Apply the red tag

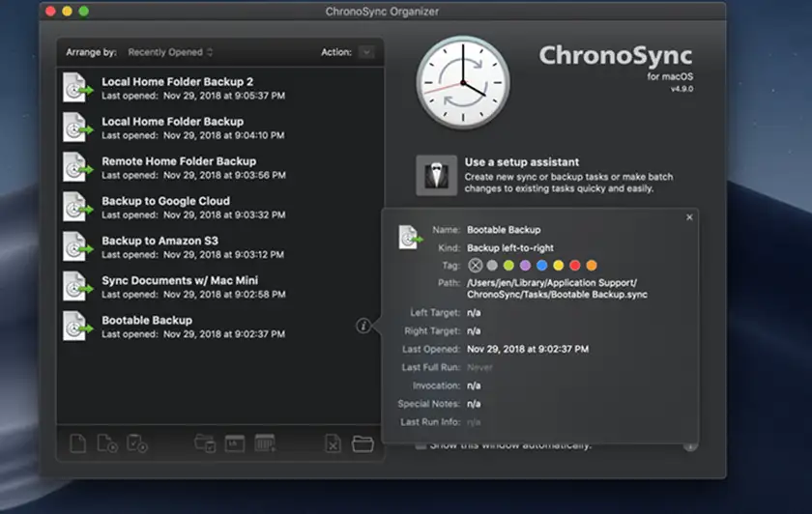(575, 266)
